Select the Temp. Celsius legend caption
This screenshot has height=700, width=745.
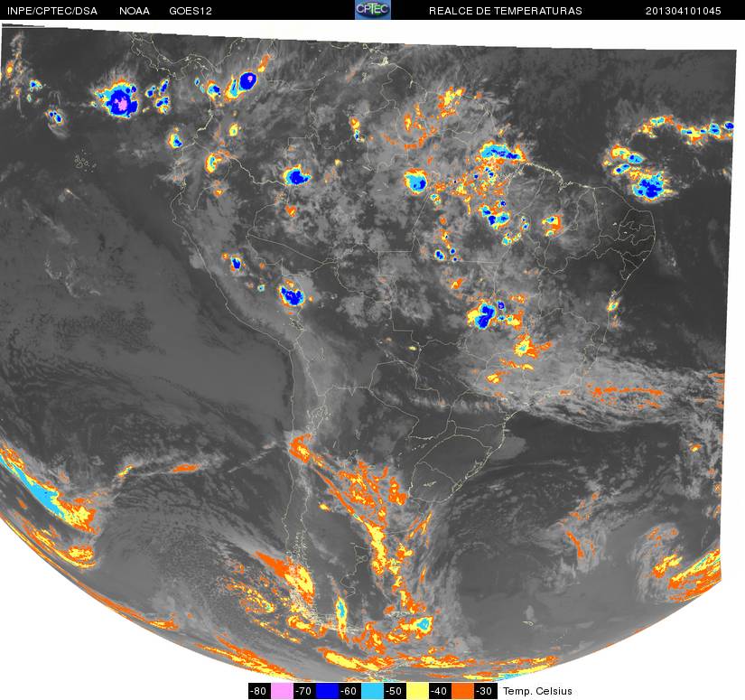(x=537, y=691)
